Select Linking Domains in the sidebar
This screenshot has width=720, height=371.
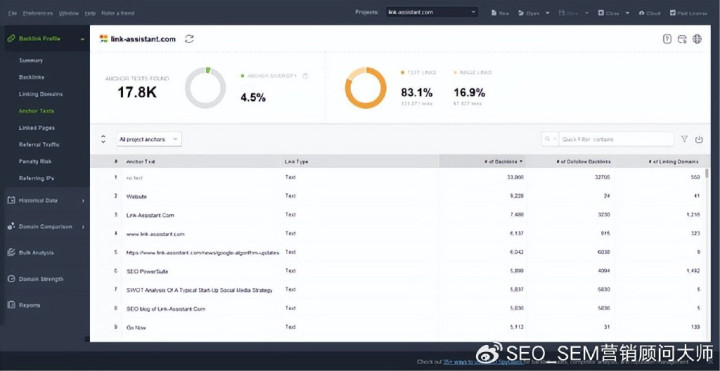41,94
